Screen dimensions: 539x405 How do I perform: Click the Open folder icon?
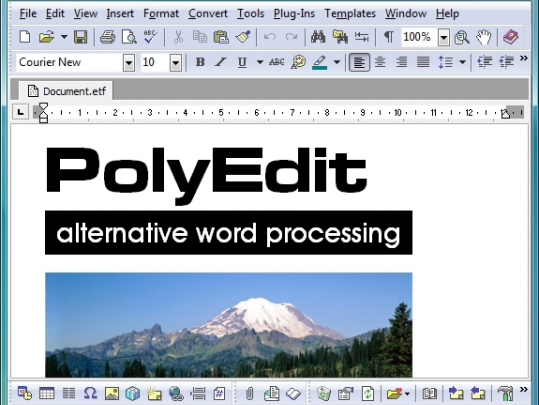click(46, 37)
